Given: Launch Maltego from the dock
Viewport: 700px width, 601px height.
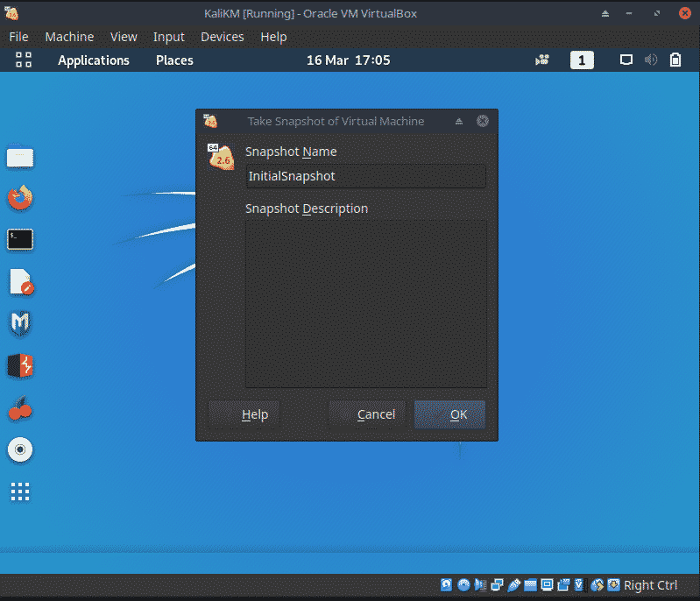Looking at the screenshot, I should 20,323.
